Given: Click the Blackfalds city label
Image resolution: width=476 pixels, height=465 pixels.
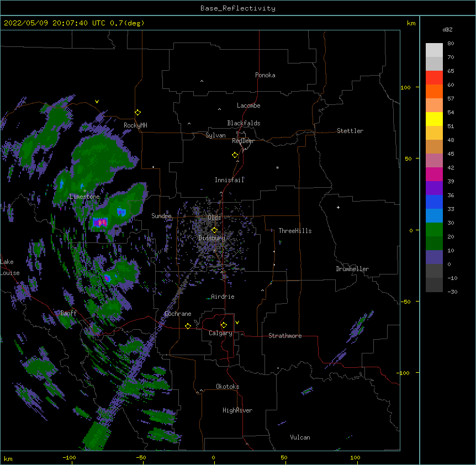Looking at the screenshot, I should point(244,123).
